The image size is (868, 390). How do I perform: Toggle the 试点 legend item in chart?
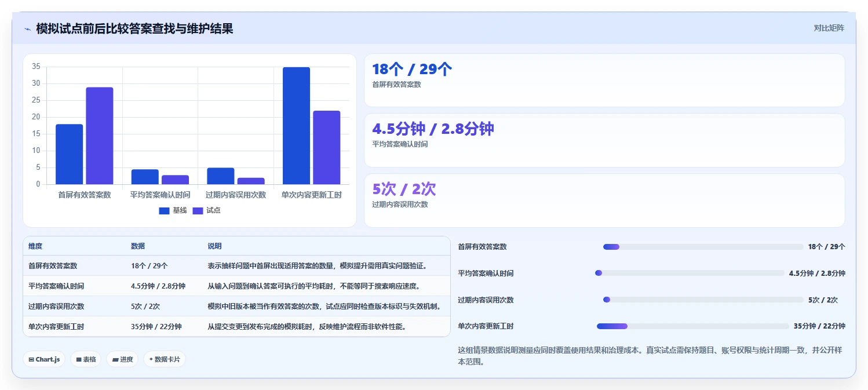click(x=206, y=210)
